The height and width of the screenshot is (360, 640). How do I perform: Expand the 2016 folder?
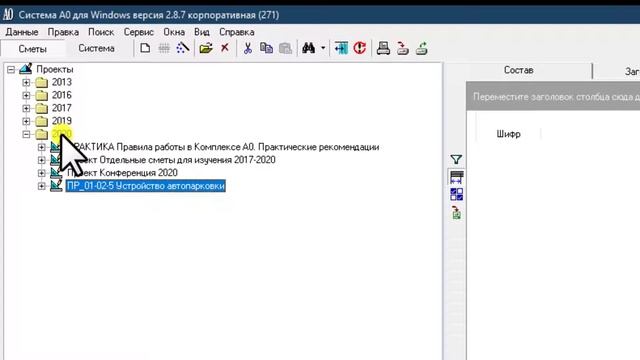27,96
